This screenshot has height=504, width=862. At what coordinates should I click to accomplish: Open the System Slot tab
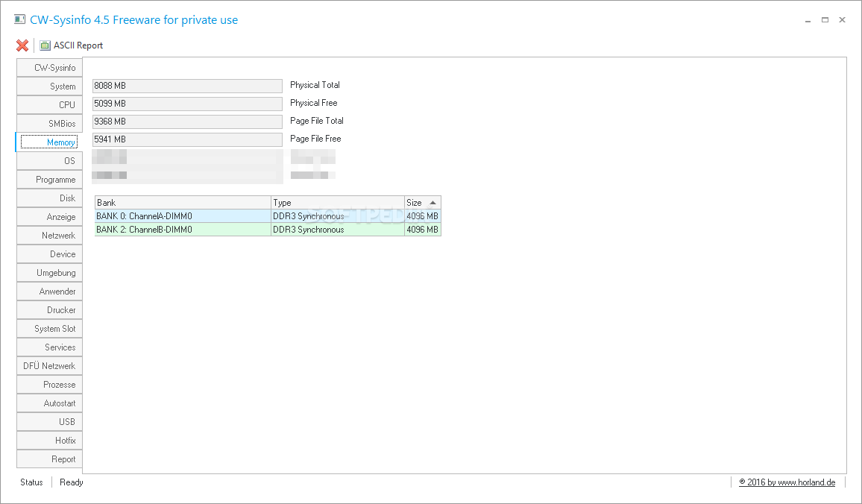coord(49,329)
